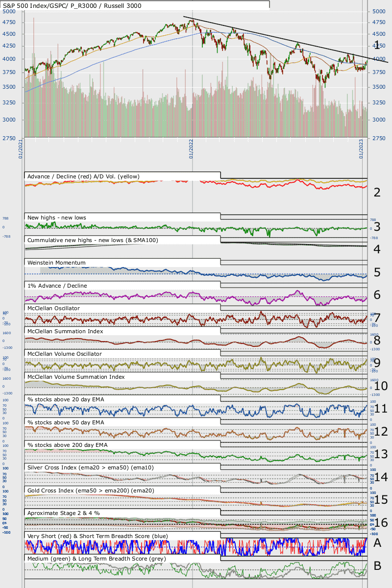The height and width of the screenshot is (588, 392).
Task: Click the 01/2023 date label
Action: tap(361, 148)
